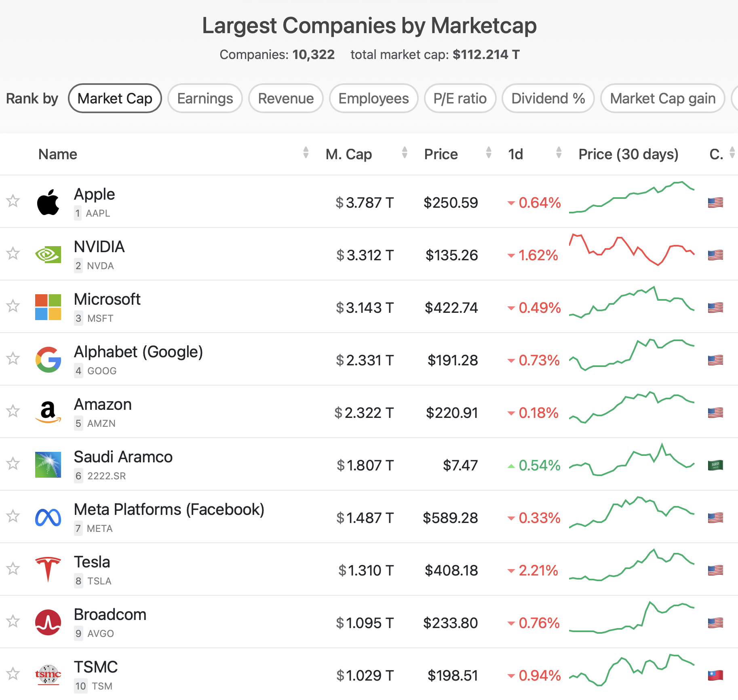Star Alphabet (Google) as favorite
The width and height of the screenshot is (738, 700).
[13, 358]
